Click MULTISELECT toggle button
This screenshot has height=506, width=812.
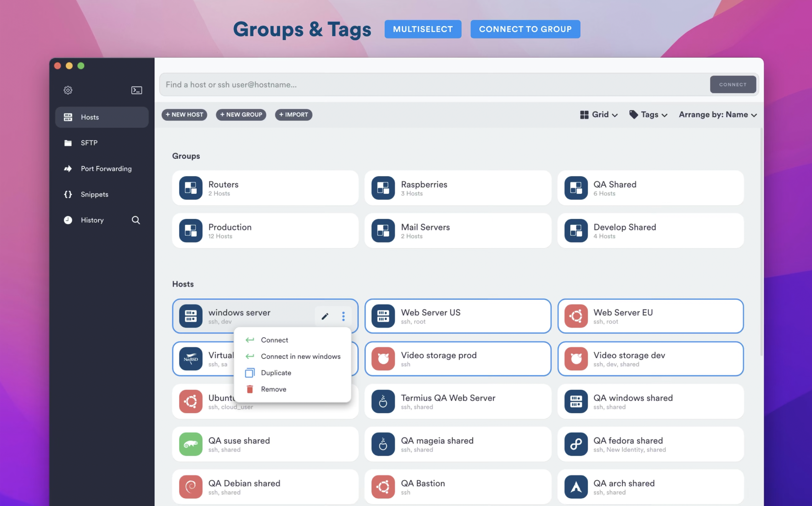[423, 29]
